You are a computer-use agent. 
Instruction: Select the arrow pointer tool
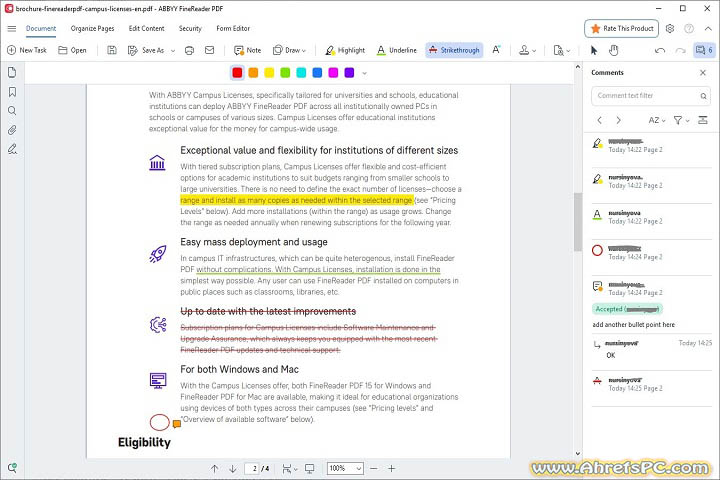[x=594, y=50]
